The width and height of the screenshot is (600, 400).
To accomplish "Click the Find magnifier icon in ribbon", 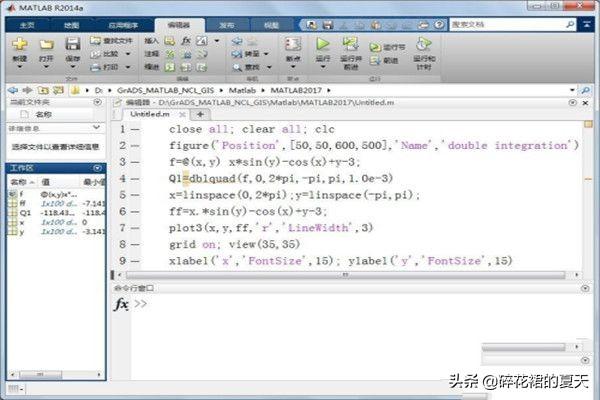I will 238,67.
